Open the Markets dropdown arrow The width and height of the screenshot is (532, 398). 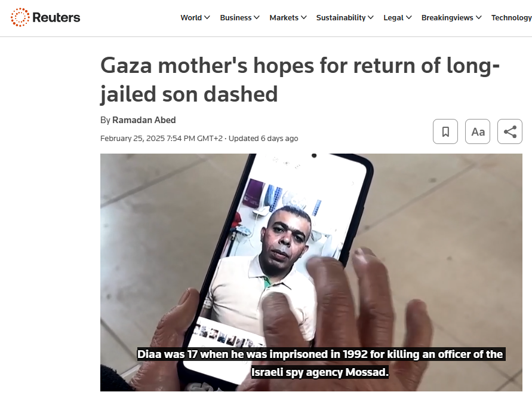pyautogui.click(x=304, y=18)
